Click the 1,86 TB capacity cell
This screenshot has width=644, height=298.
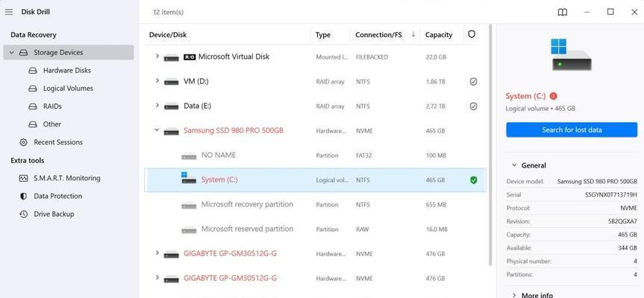pyautogui.click(x=435, y=81)
